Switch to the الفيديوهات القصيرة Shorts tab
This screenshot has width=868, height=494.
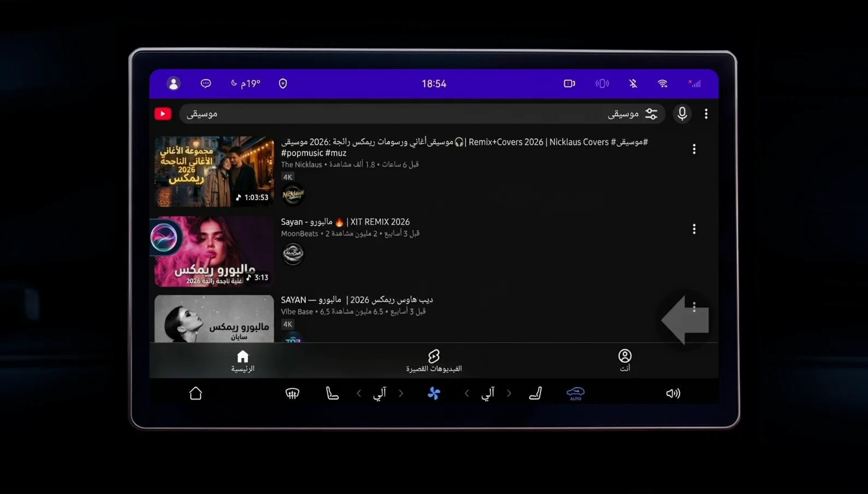pos(434,361)
